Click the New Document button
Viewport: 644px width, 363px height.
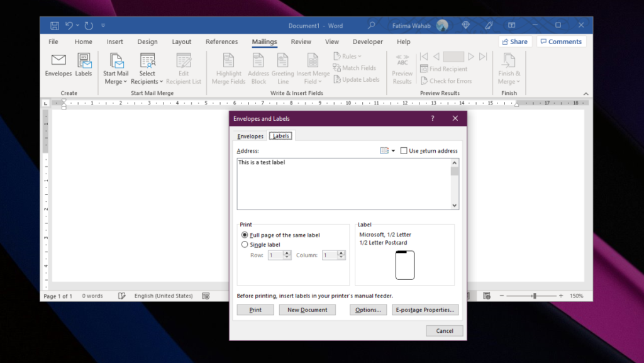click(x=307, y=310)
